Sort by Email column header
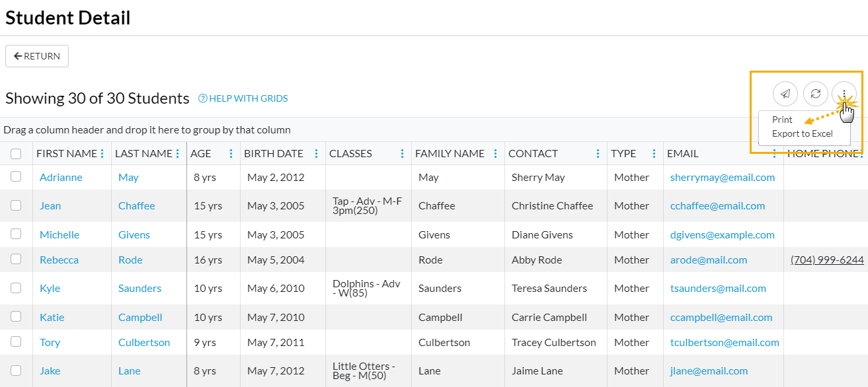Image resolution: width=868 pixels, height=387 pixels. pos(683,153)
